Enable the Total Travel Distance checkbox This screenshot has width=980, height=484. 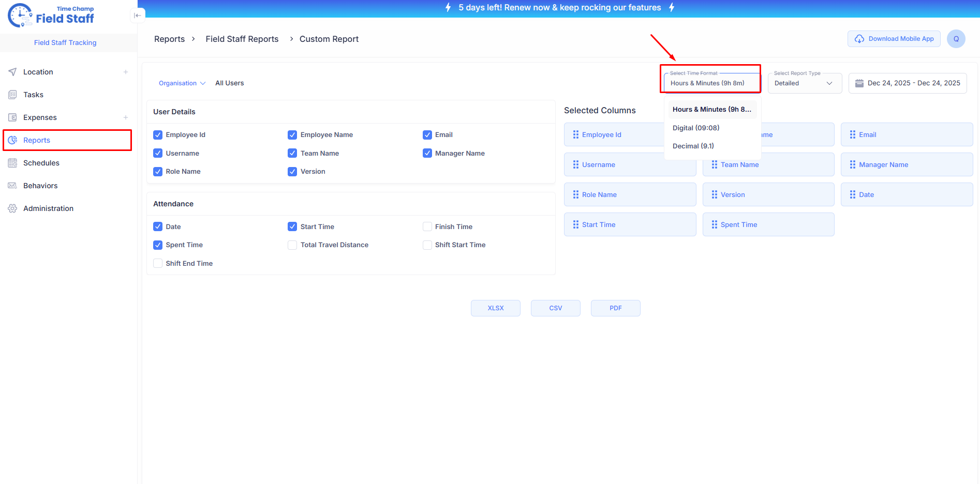coord(292,245)
